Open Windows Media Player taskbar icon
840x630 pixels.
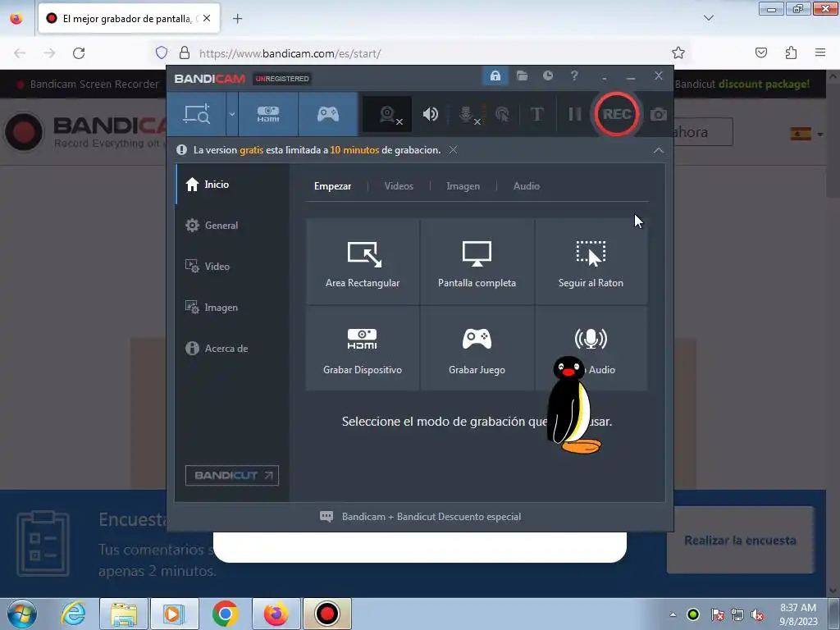click(174, 614)
